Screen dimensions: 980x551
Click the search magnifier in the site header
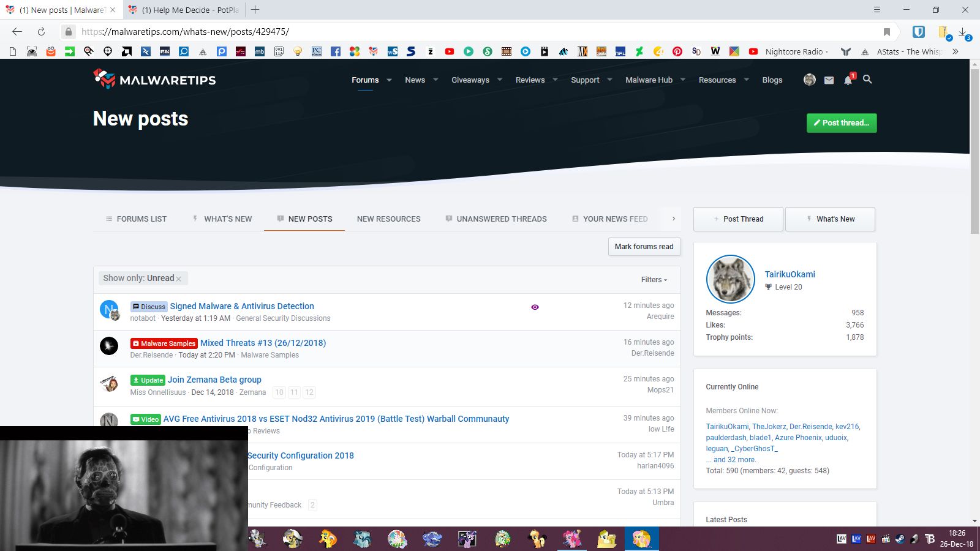(x=867, y=80)
